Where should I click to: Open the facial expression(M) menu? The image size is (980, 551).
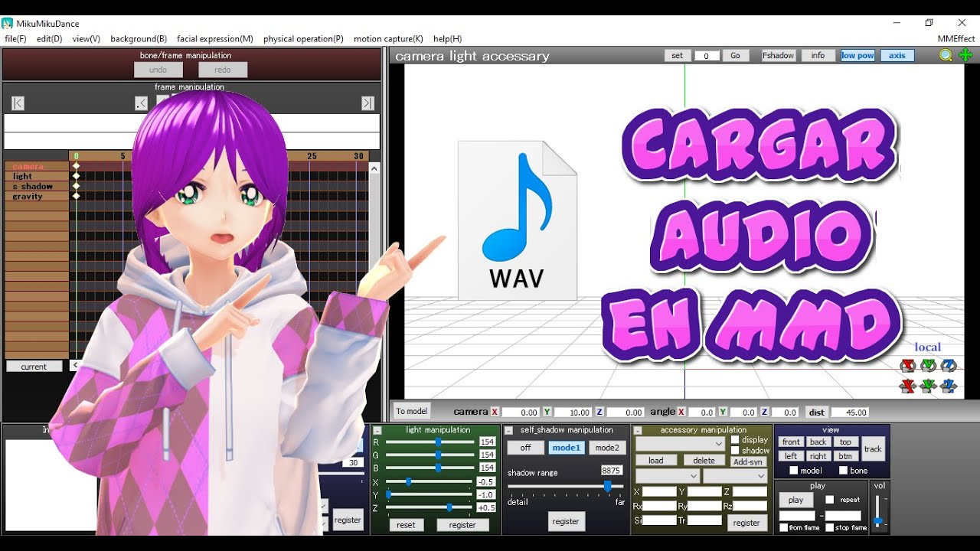tap(215, 38)
